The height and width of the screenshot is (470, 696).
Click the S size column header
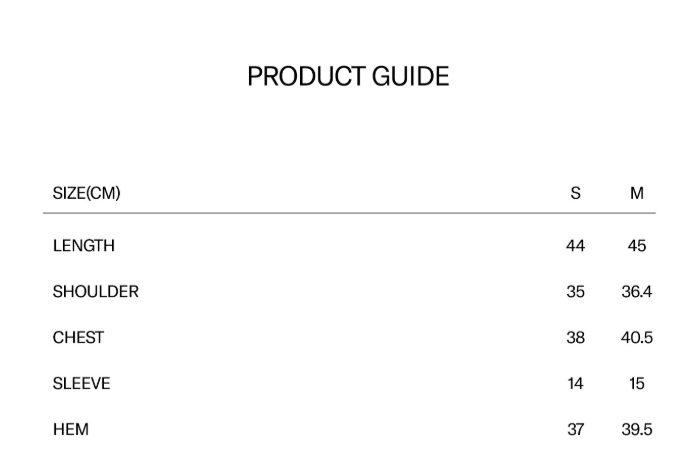[x=575, y=194]
